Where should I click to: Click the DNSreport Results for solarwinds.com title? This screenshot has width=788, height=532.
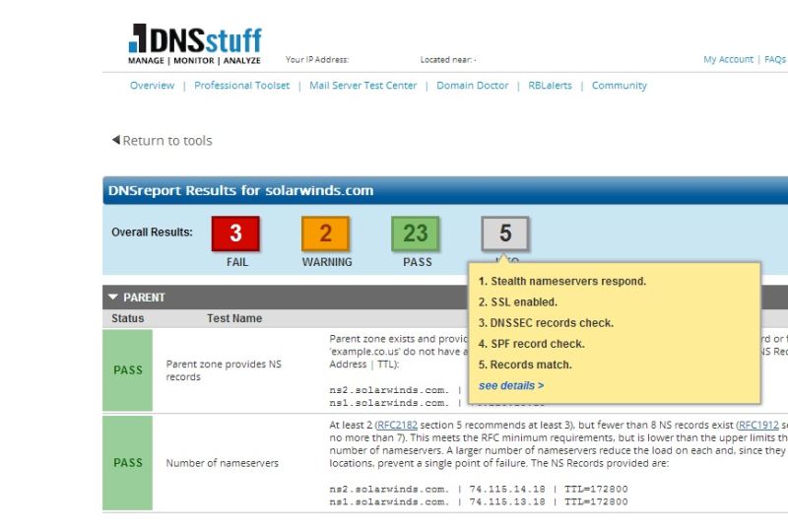click(240, 190)
